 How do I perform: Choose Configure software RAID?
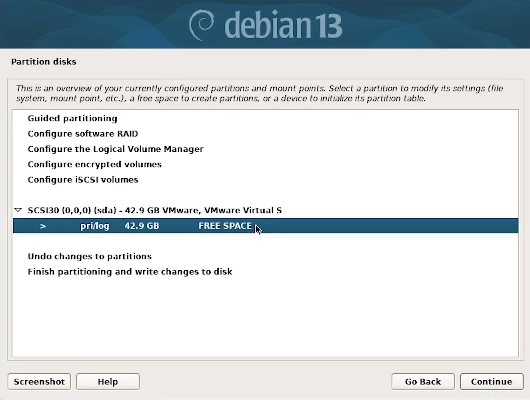click(83, 134)
